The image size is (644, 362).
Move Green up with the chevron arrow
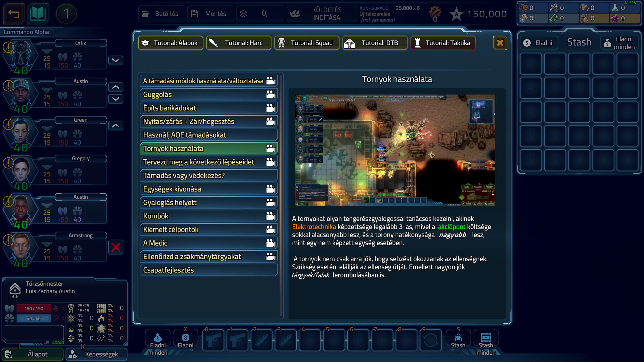click(116, 126)
